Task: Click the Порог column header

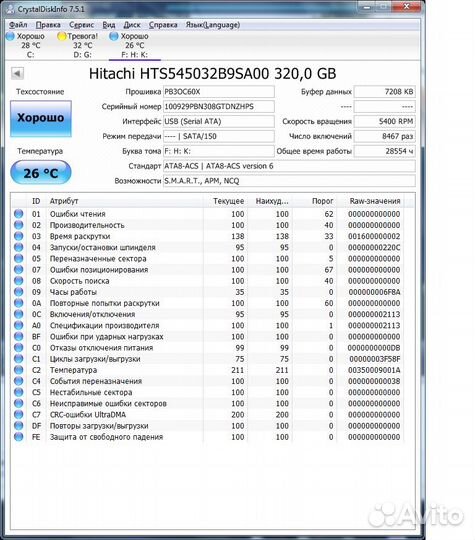Action: 322,201
